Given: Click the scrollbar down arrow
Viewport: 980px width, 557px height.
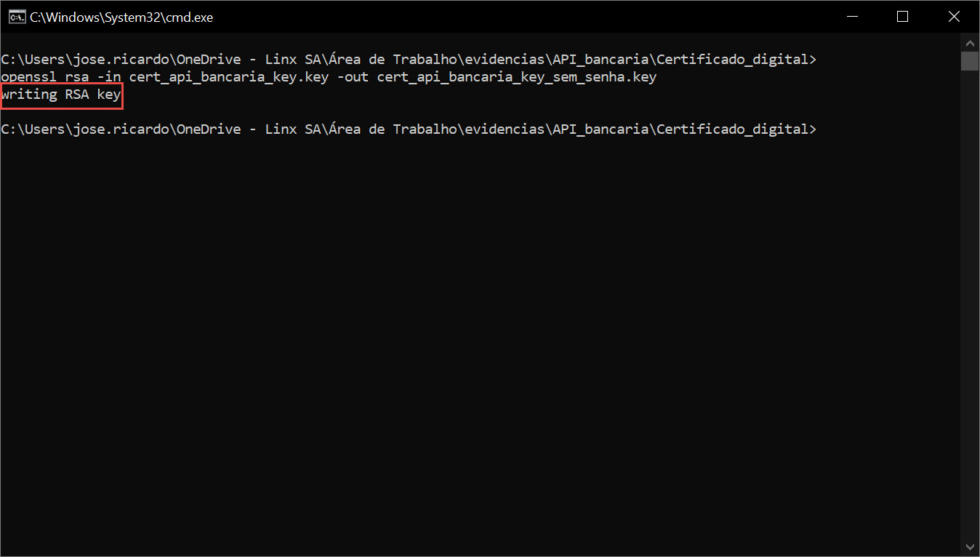Looking at the screenshot, I should tap(970, 546).
